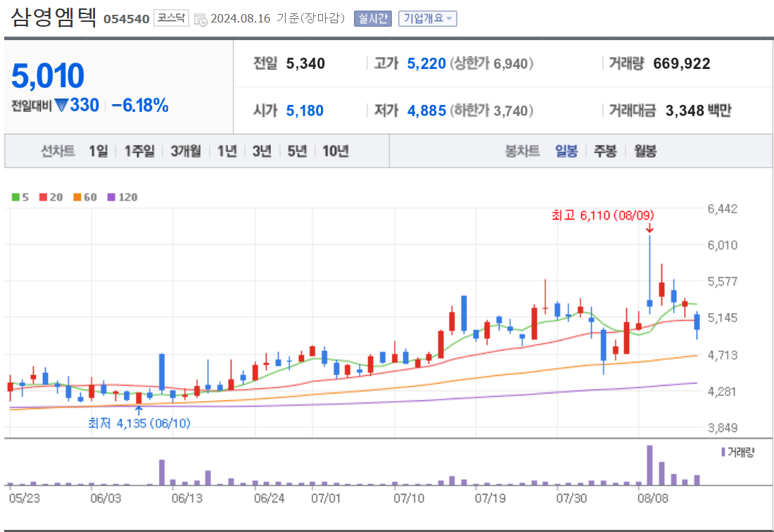The height and width of the screenshot is (532, 774).
Task: Click the 저가 value 4,885
Action: 426,110
